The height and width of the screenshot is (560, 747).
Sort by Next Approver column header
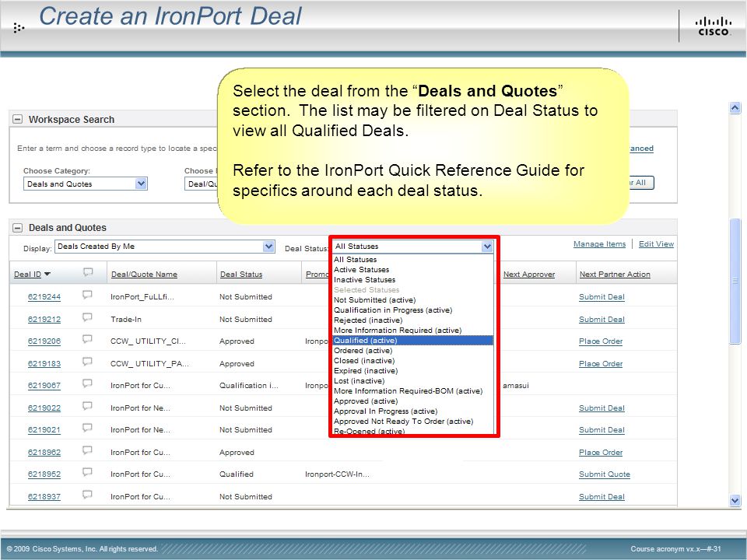pyautogui.click(x=529, y=274)
